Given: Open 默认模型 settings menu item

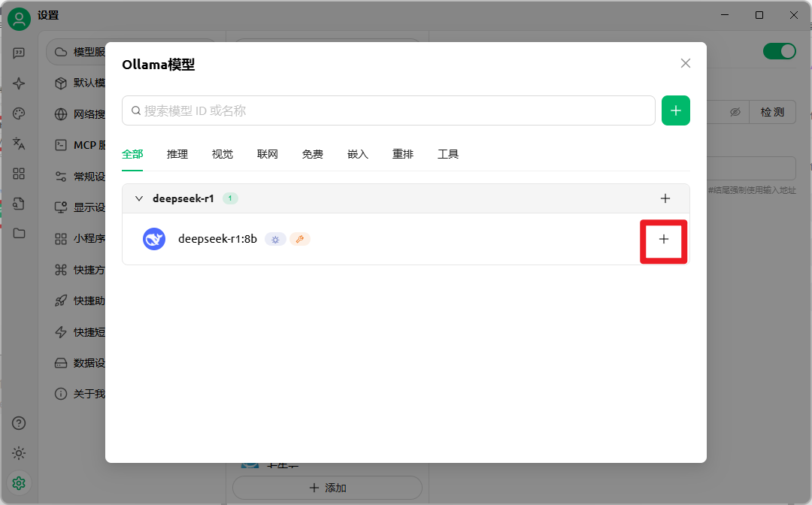Looking at the screenshot, I should click(x=80, y=83).
